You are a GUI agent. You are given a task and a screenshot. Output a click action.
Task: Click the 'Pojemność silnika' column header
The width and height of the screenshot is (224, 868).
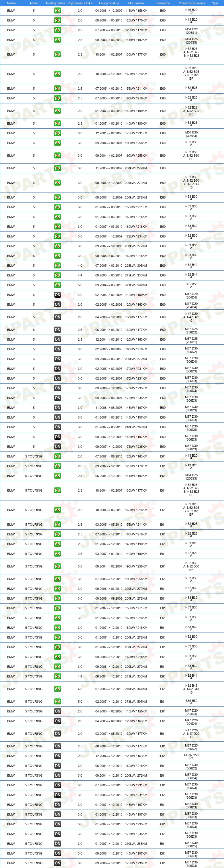[x=80, y=3]
